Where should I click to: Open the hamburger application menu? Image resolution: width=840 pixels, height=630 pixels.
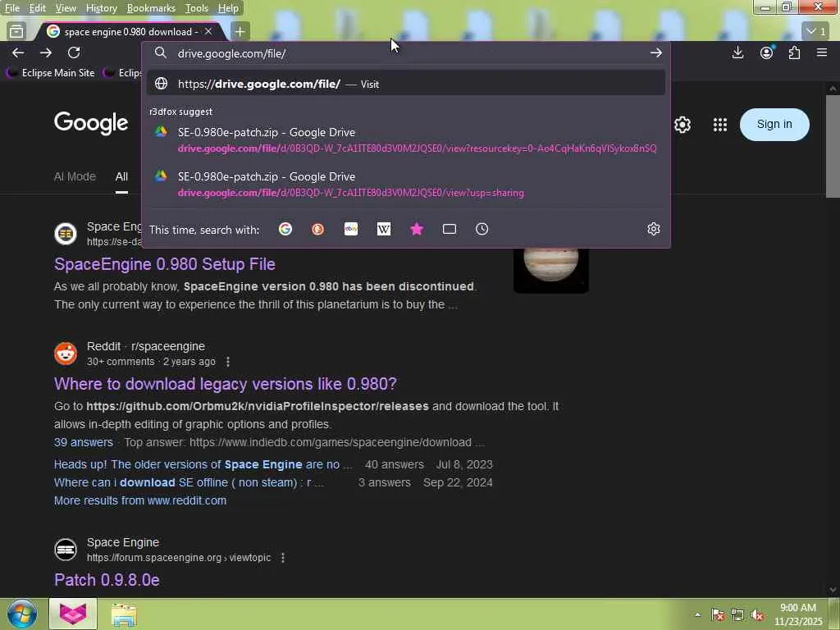(822, 52)
